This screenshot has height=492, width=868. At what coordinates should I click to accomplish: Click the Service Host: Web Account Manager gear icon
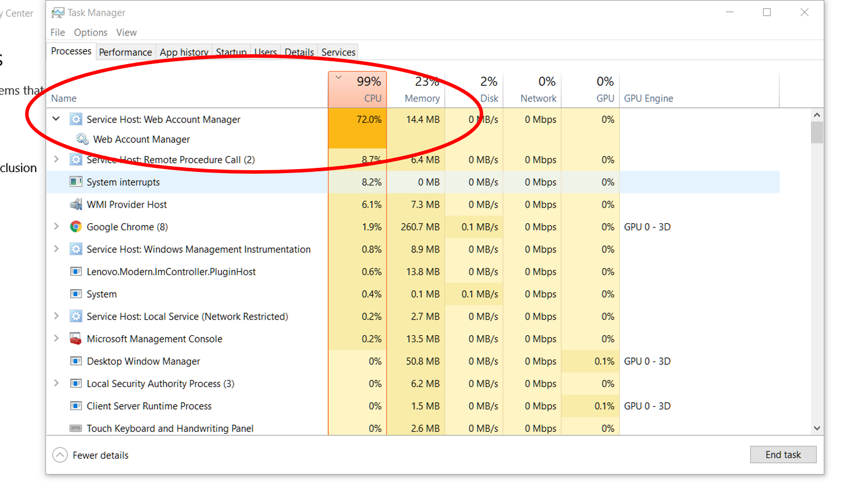point(76,119)
